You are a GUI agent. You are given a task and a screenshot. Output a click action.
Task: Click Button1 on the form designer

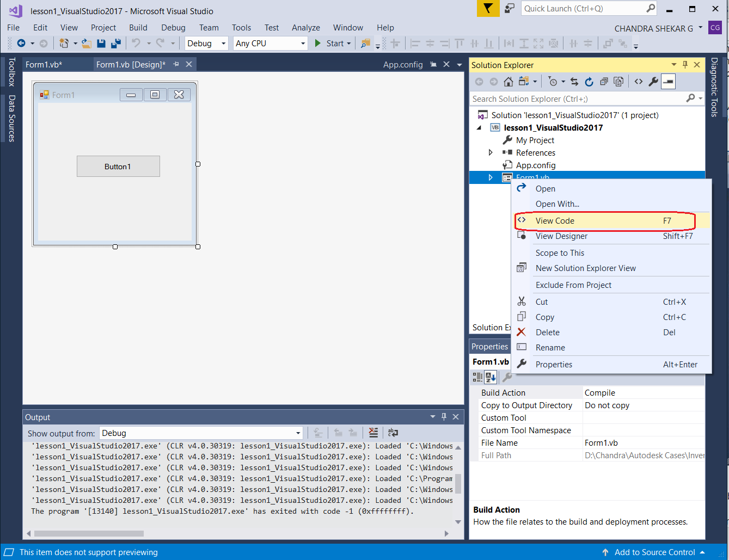(x=118, y=167)
